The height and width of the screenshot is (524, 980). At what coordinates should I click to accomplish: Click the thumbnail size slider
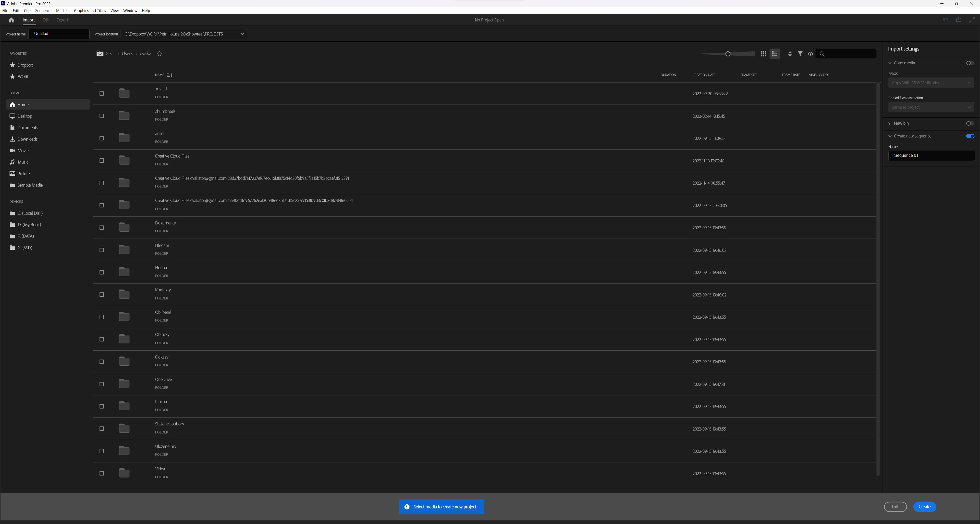pos(727,54)
